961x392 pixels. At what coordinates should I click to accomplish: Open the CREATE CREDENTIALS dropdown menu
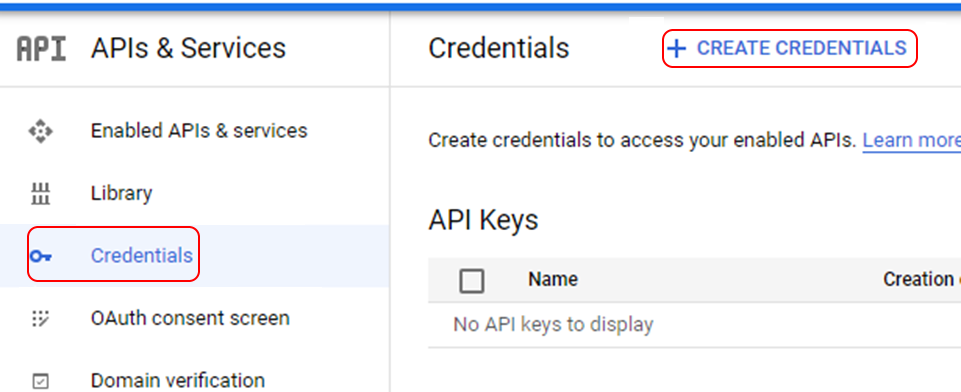tap(789, 48)
